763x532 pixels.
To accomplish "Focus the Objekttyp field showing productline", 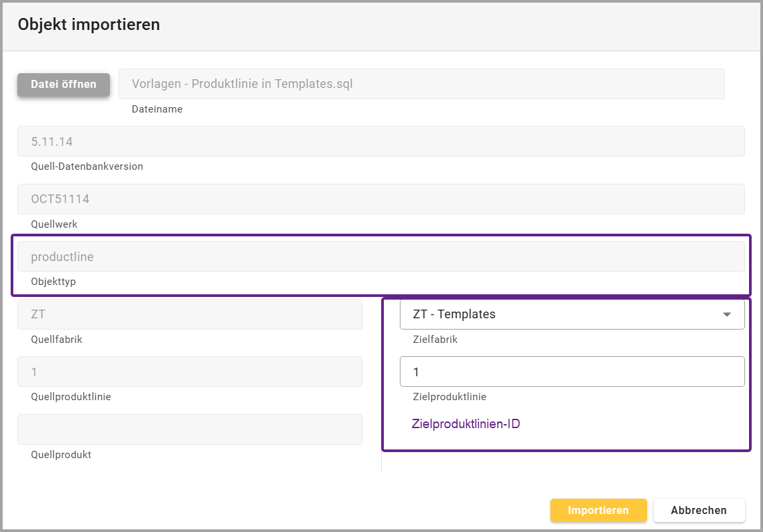I will [381, 256].
